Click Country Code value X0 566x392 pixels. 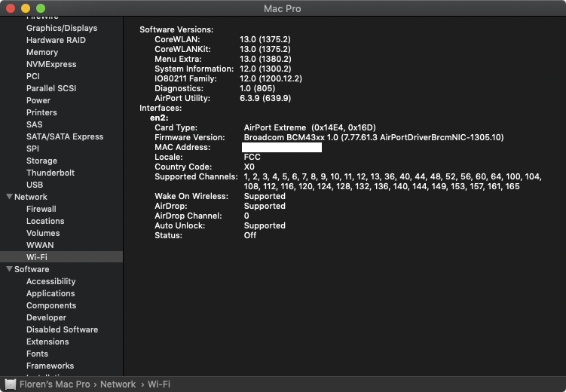[249, 167]
